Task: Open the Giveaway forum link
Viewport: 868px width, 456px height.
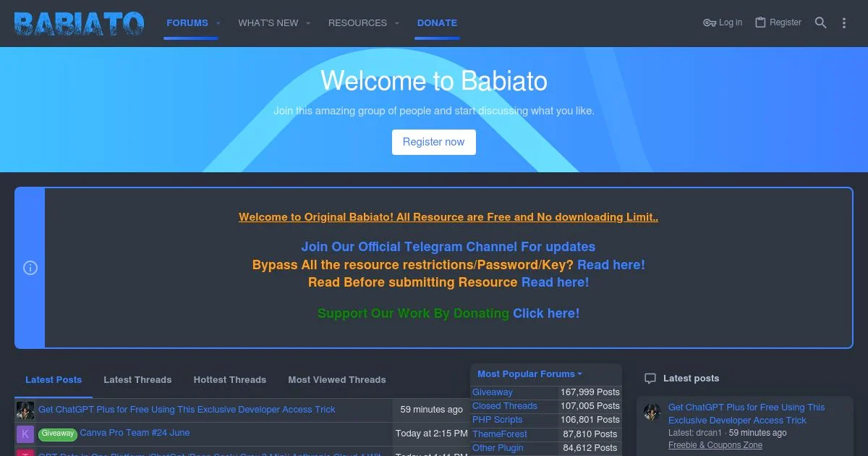Action: pyautogui.click(x=493, y=392)
